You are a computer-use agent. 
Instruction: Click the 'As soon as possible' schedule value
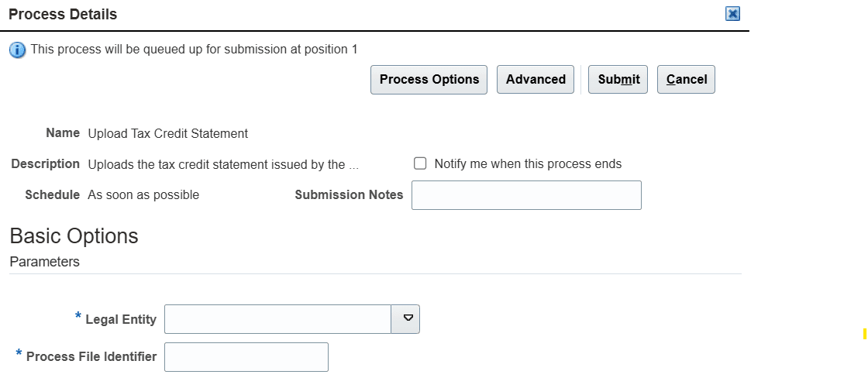143,195
